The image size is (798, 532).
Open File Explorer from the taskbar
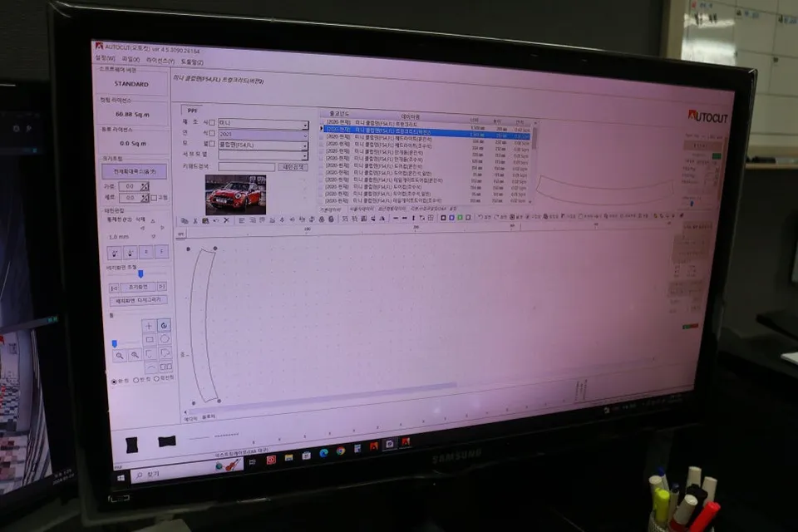[288, 457]
